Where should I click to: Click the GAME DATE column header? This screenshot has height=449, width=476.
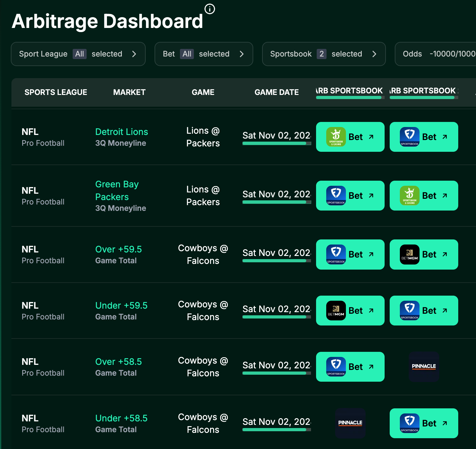pos(276,92)
